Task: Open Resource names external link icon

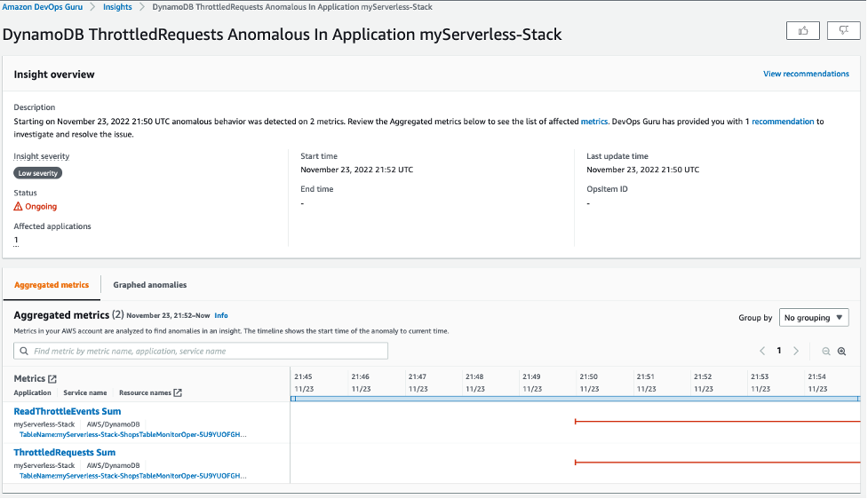Action: (x=178, y=392)
